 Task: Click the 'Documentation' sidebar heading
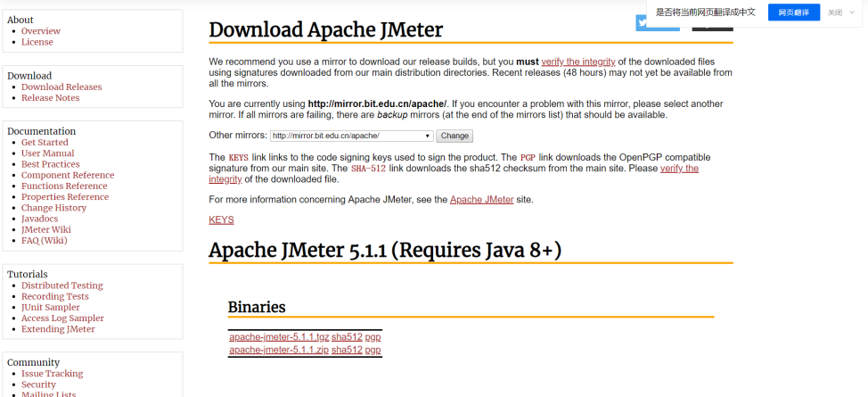42,131
